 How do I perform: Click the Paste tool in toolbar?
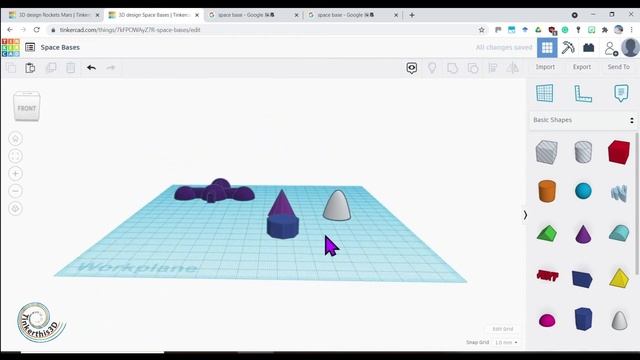click(30, 68)
